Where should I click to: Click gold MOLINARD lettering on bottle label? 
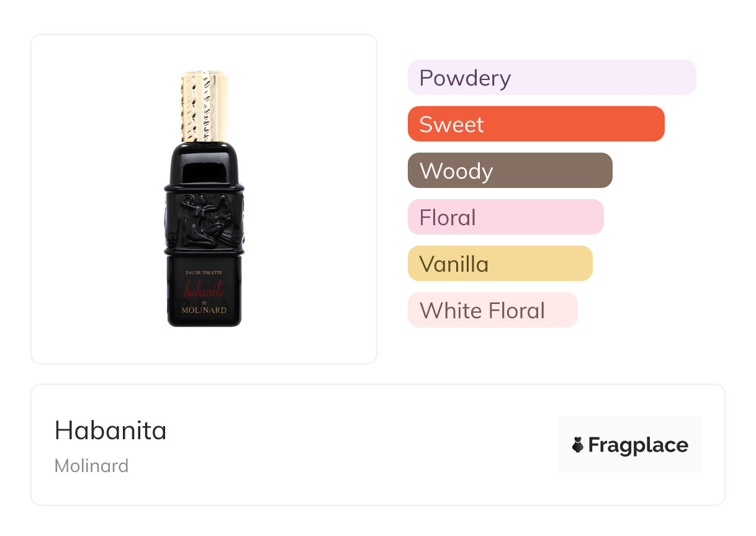tap(204, 310)
